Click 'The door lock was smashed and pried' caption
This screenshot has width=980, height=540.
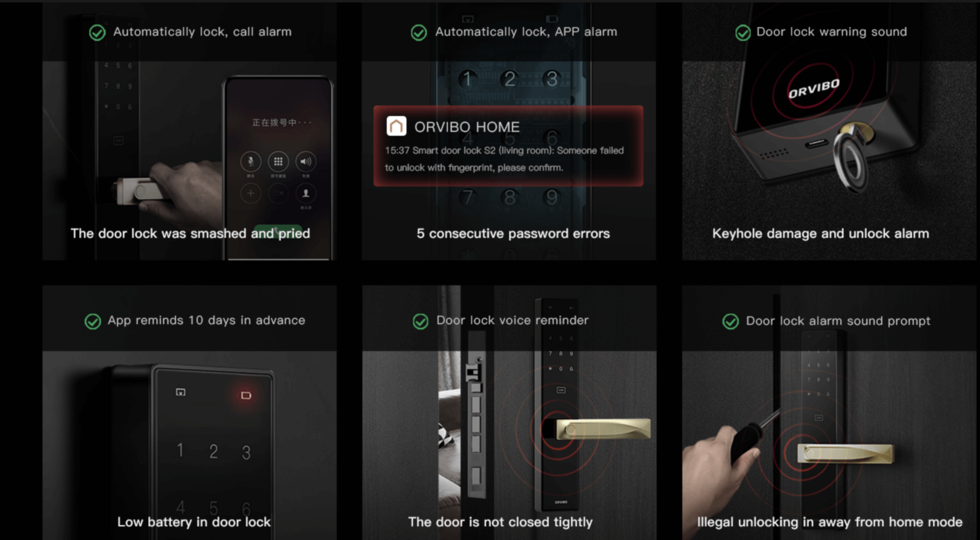(x=190, y=233)
